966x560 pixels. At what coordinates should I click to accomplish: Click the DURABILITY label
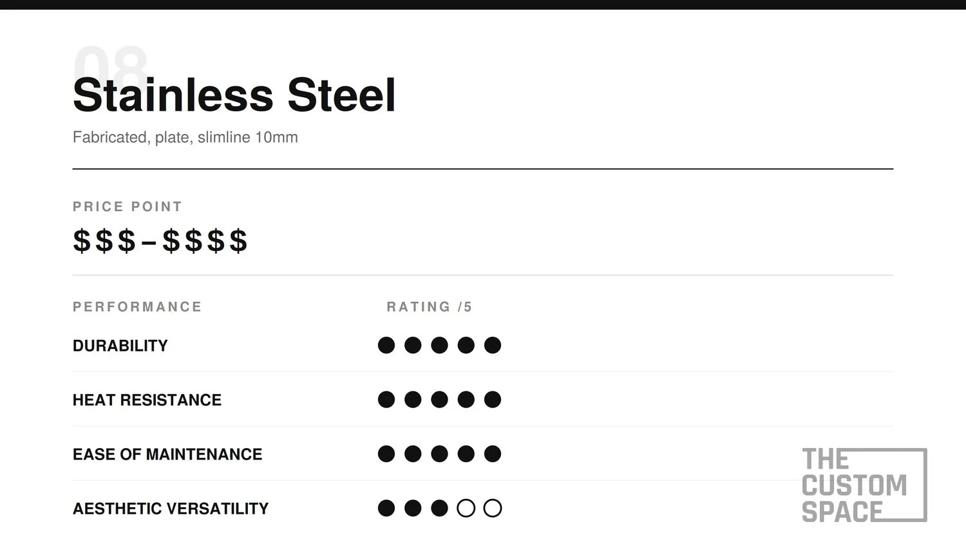(x=120, y=346)
